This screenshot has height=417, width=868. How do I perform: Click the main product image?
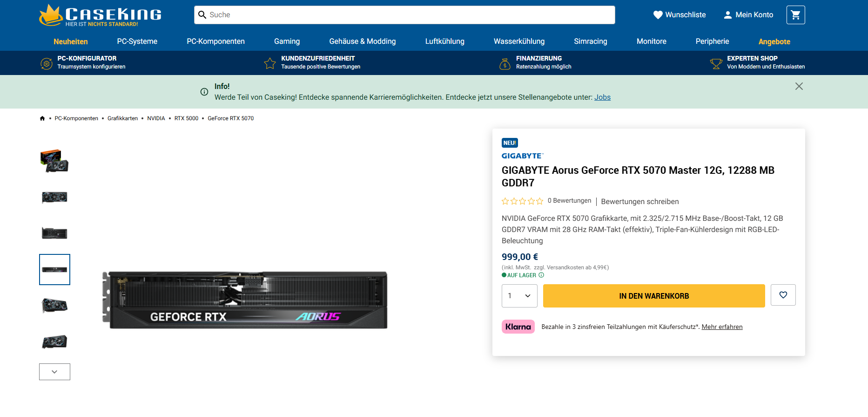(x=245, y=300)
